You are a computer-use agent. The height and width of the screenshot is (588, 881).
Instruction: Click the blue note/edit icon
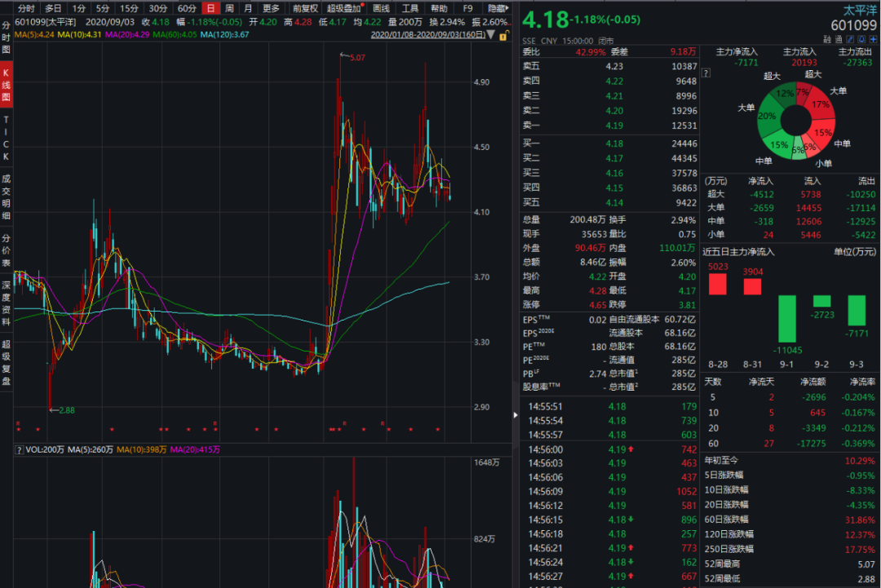coord(850,39)
